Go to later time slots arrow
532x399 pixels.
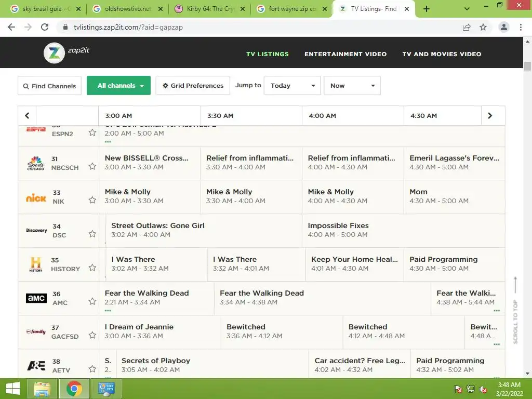pyautogui.click(x=489, y=116)
